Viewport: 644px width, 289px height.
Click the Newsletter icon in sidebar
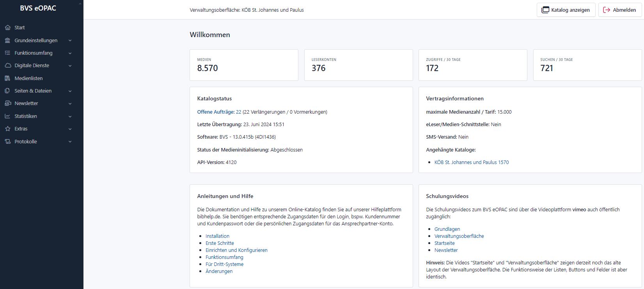pyautogui.click(x=7, y=103)
